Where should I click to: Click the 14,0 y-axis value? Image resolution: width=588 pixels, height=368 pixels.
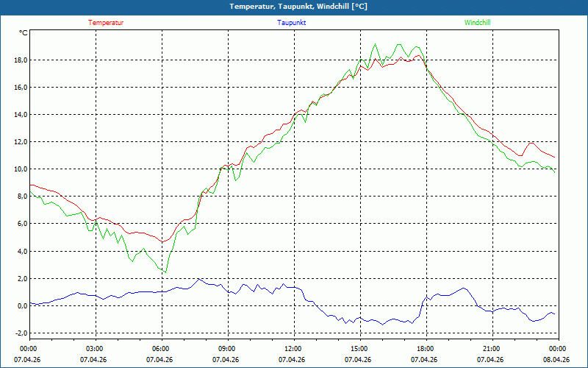pos(21,115)
